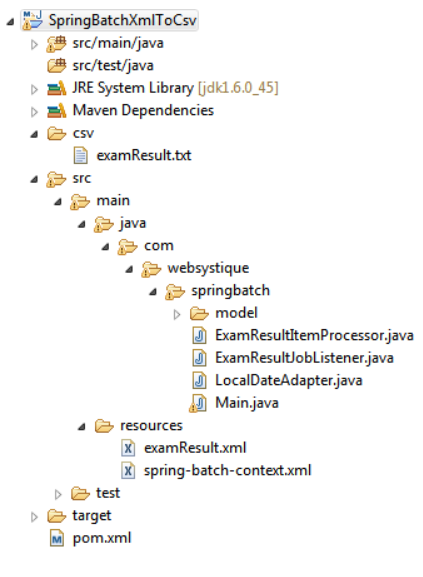423x577 pixels.
Task: Click the com folder icon
Action: coord(127,247)
